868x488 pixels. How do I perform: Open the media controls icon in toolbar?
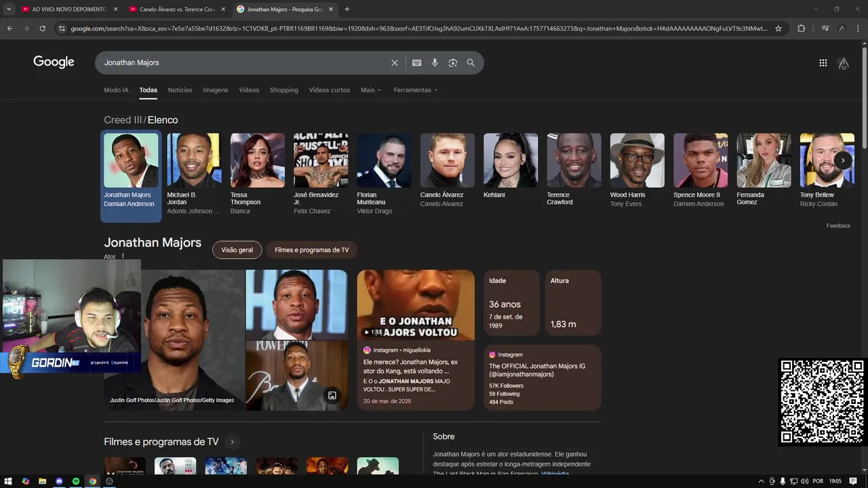click(825, 28)
